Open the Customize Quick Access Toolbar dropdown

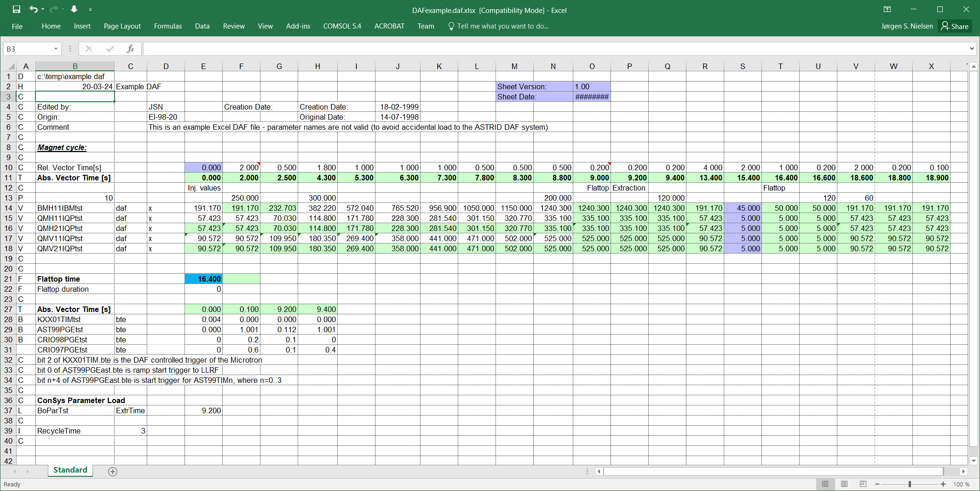coord(90,10)
